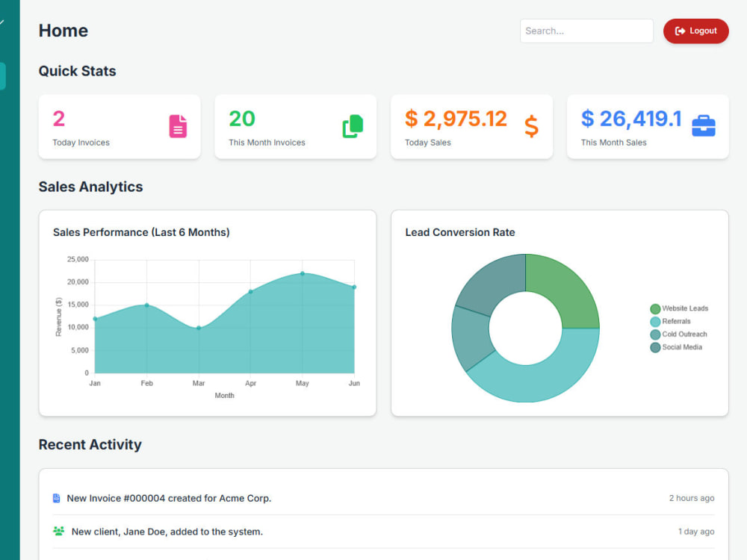Click the Recent Activity heading
Viewport: 747px width, 560px height.
[90, 444]
